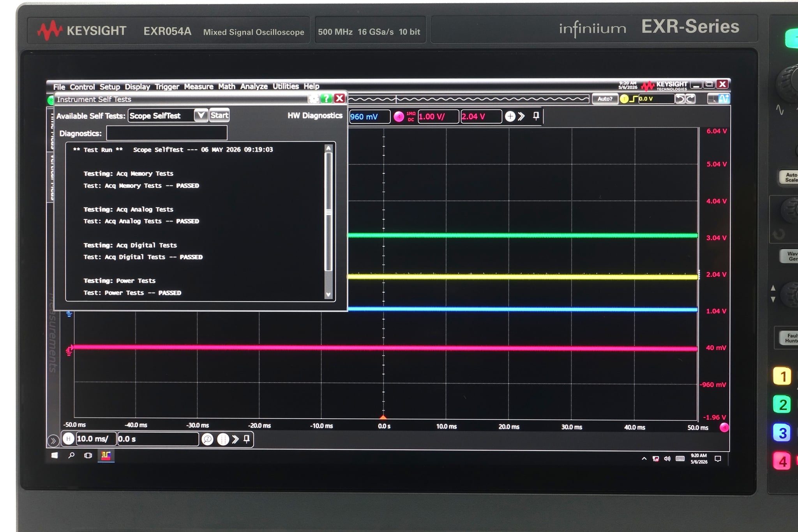
Task: Click the touch keyboard tray icon
Action: [680, 459]
